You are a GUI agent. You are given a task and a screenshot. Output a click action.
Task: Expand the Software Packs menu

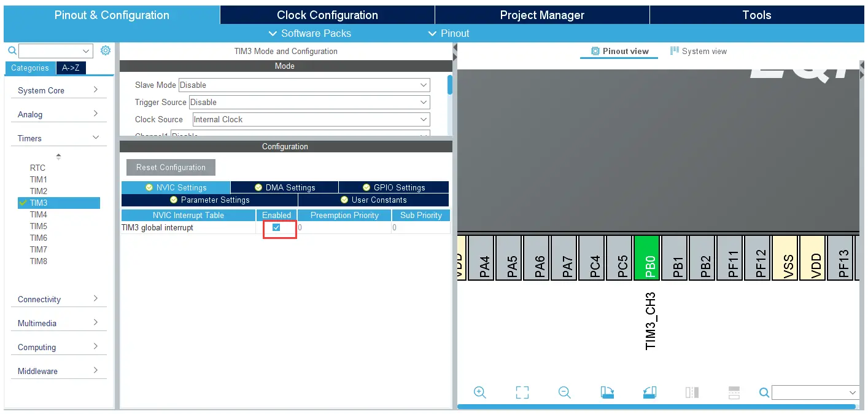[x=310, y=33]
